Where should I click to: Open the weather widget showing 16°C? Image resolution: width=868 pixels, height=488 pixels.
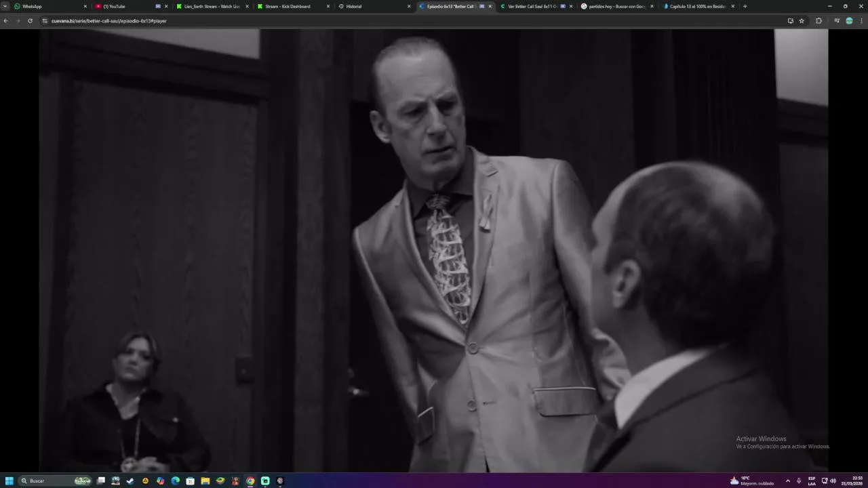tap(752, 481)
